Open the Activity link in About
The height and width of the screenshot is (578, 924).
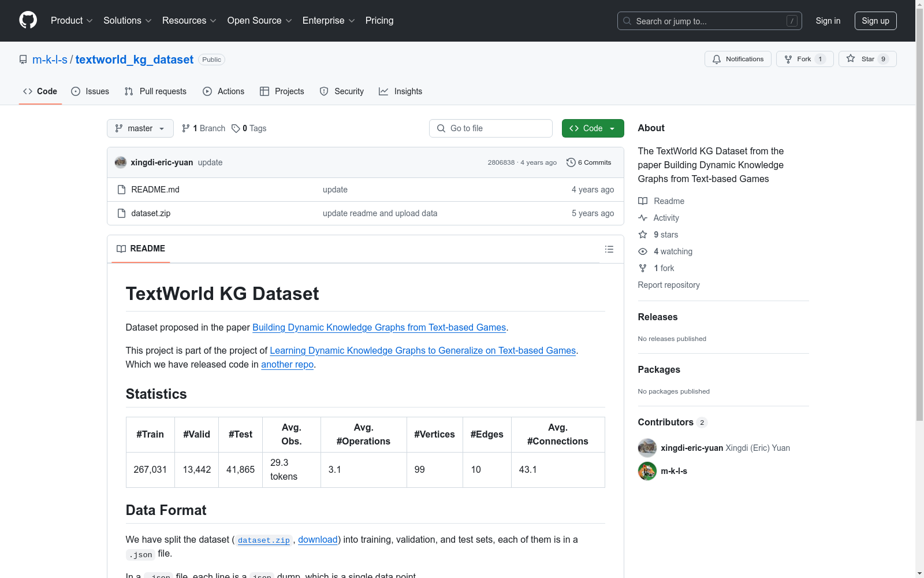coord(658,218)
